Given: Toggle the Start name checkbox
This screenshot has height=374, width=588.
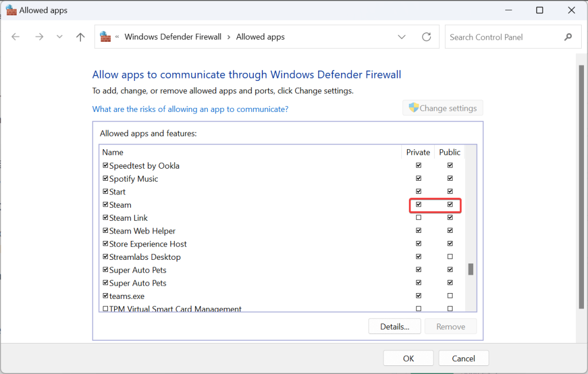Looking at the screenshot, I should click(106, 192).
